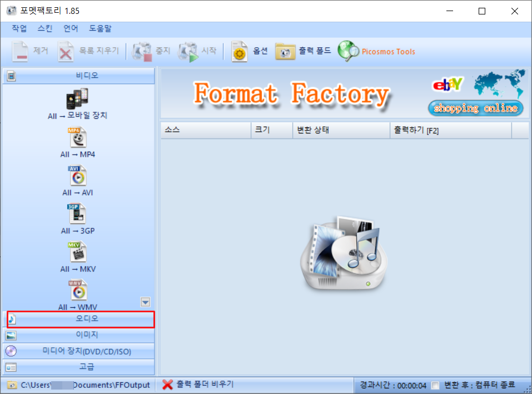Open 옵션 options gear icon
Screen dimensions: 532x394
(239, 52)
